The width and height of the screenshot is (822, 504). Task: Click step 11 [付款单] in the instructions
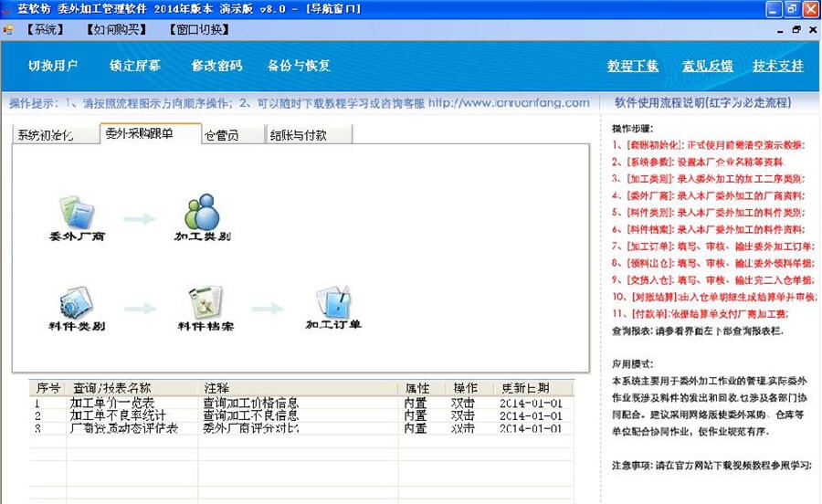click(x=701, y=313)
